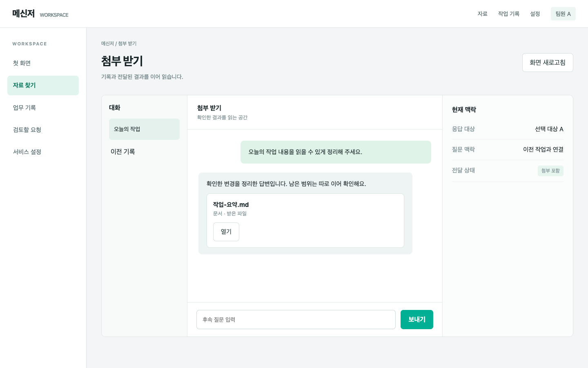Click the 메신저 breadcrumb link
The image size is (588, 368).
pyautogui.click(x=107, y=44)
